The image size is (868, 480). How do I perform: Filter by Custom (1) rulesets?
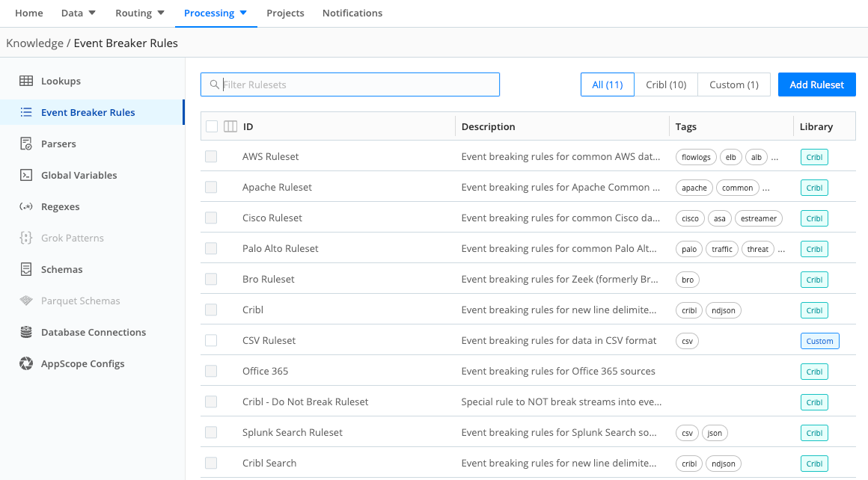[733, 84]
